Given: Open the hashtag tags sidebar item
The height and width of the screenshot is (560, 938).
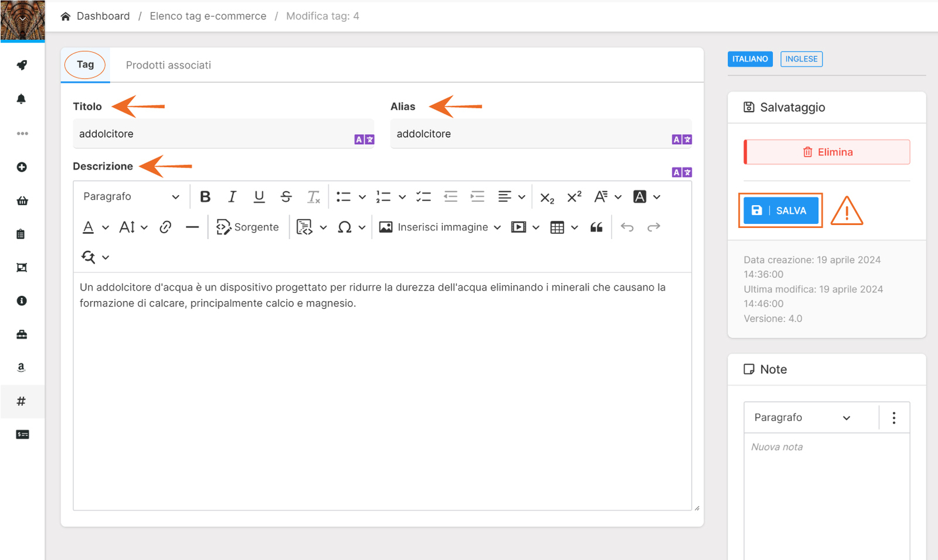Looking at the screenshot, I should pos(22,401).
